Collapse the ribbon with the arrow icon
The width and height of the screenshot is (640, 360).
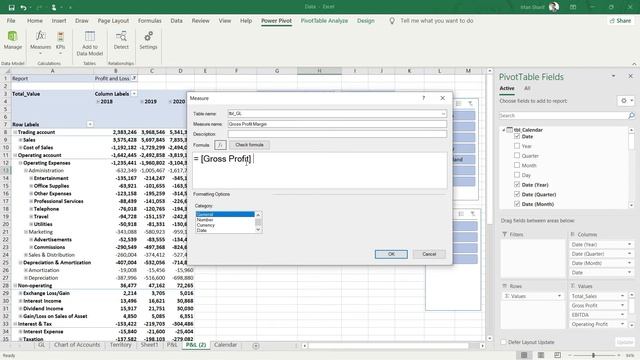coord(634,64)
